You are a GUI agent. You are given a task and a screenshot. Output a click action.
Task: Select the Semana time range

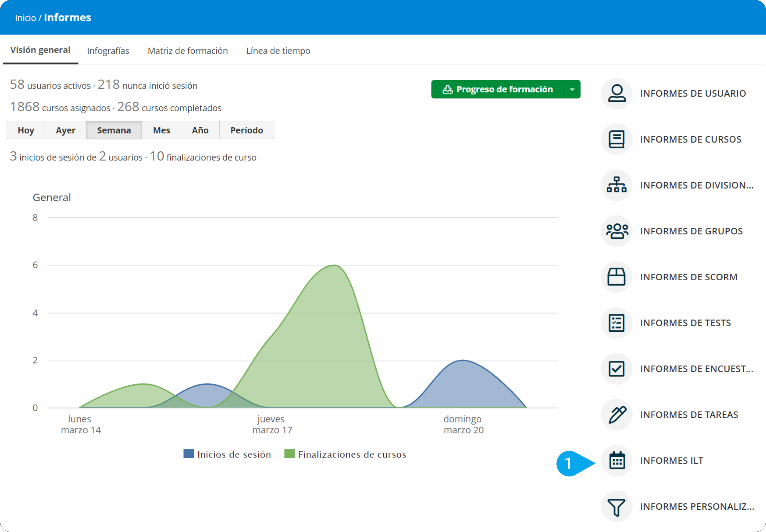click(114, 130)
